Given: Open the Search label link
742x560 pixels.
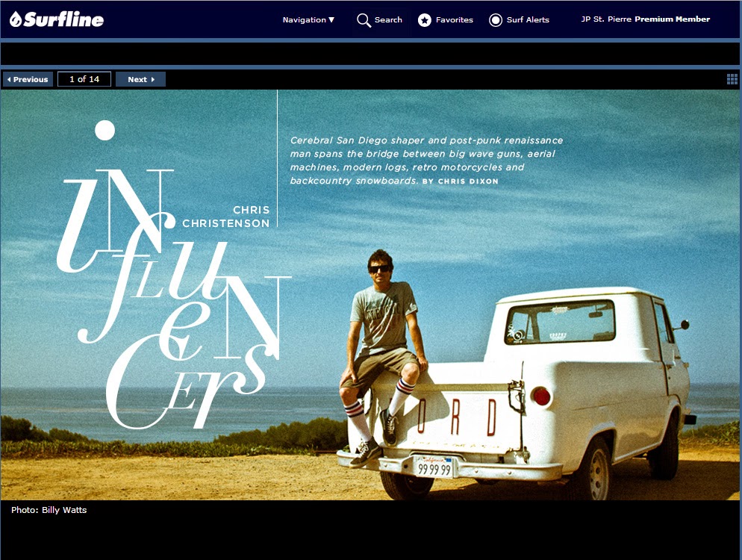Looking at the screenshot, I should 388,20.
